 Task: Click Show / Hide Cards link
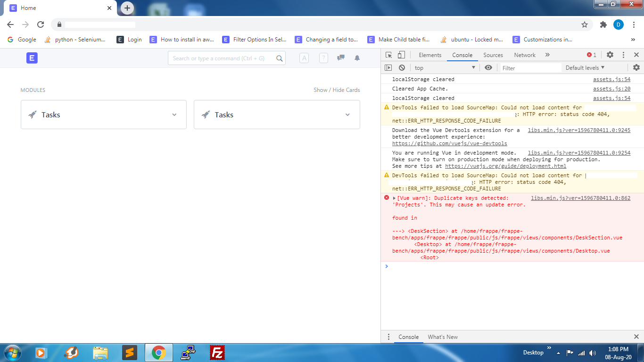tap(337, 90)
